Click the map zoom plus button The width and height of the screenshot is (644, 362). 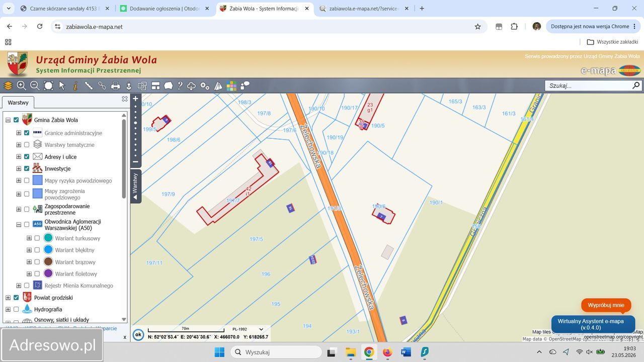pos(135,99)
